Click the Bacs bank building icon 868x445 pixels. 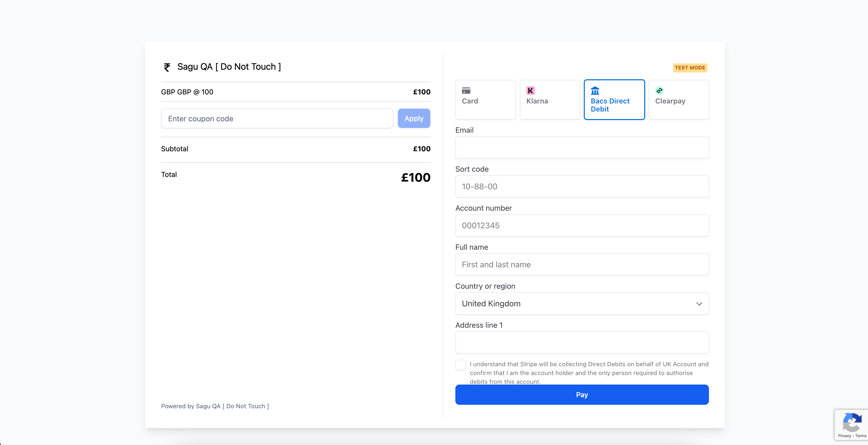(595, 91)
